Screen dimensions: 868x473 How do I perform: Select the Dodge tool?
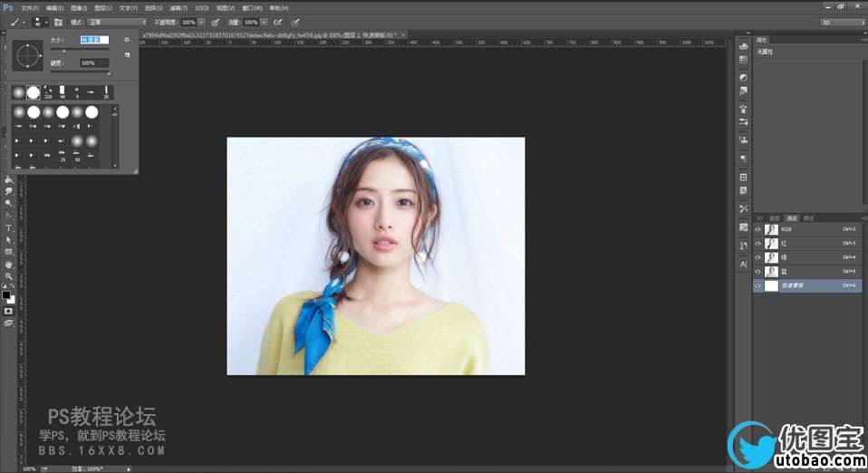pyautogui.click(x=8, y=204)
